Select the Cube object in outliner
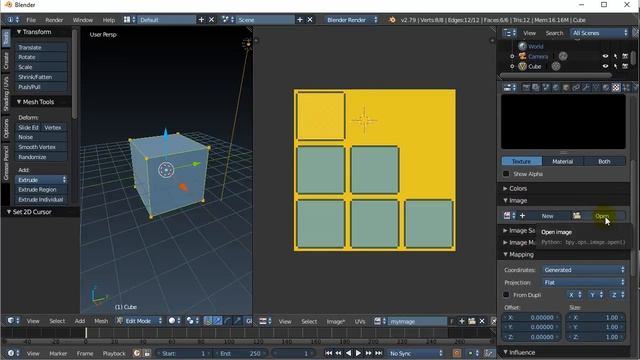Image resolution: width=640 pixels, height=360 pixels. tap(534, 67)
